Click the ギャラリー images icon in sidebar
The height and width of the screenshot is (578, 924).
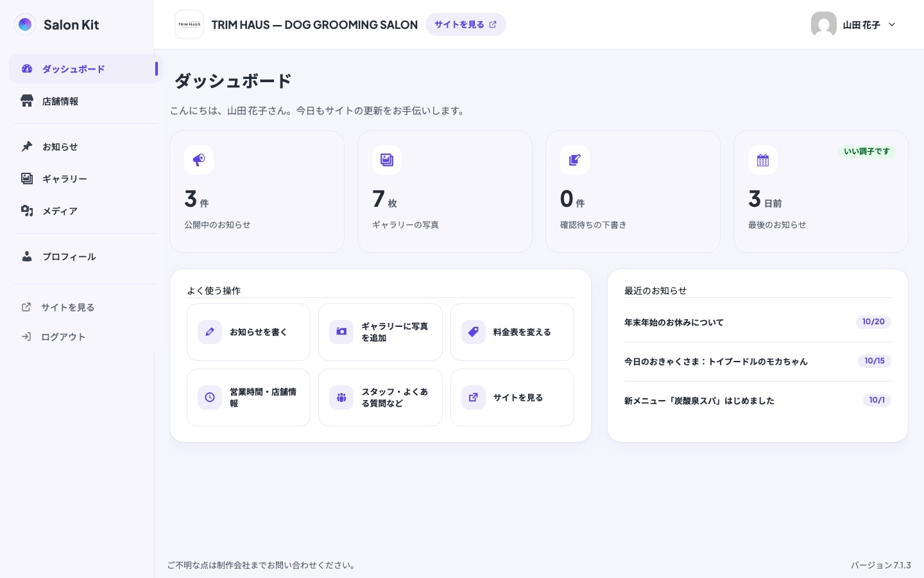[x=27, y=179]
